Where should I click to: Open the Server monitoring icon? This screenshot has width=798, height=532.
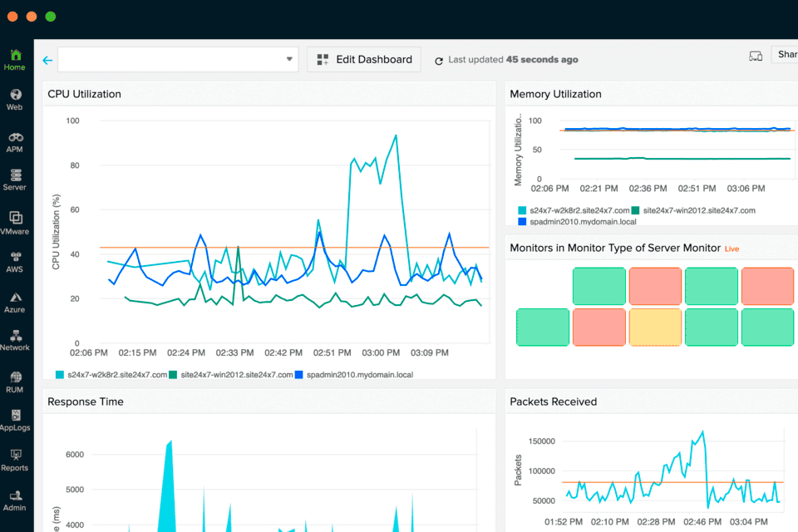point(14,180)
